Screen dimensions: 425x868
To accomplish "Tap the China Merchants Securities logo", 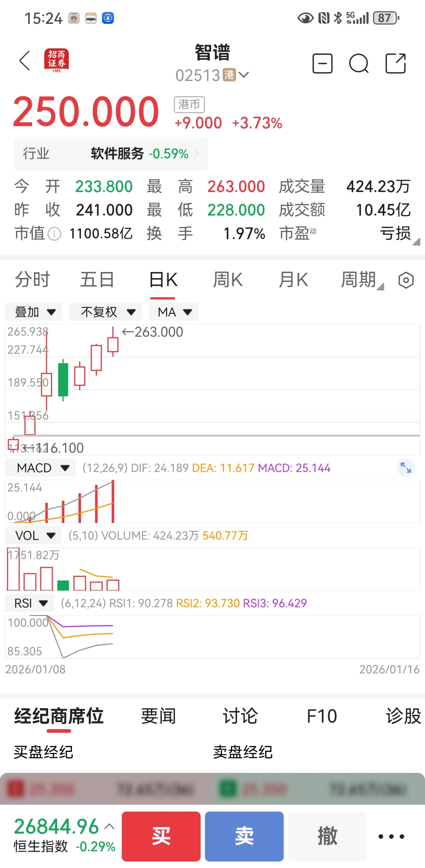I will 56,60.
